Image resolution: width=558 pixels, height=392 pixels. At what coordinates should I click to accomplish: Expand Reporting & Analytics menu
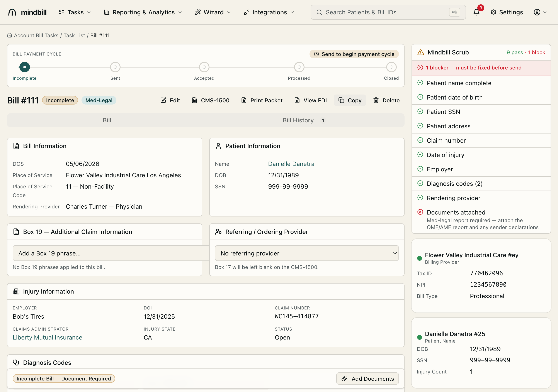click(143, 12)
